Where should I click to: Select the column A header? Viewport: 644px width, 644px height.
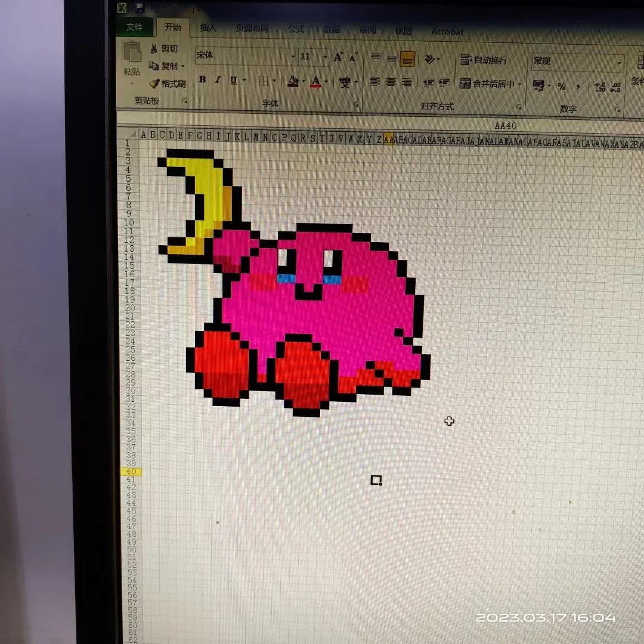click(143, 135)
